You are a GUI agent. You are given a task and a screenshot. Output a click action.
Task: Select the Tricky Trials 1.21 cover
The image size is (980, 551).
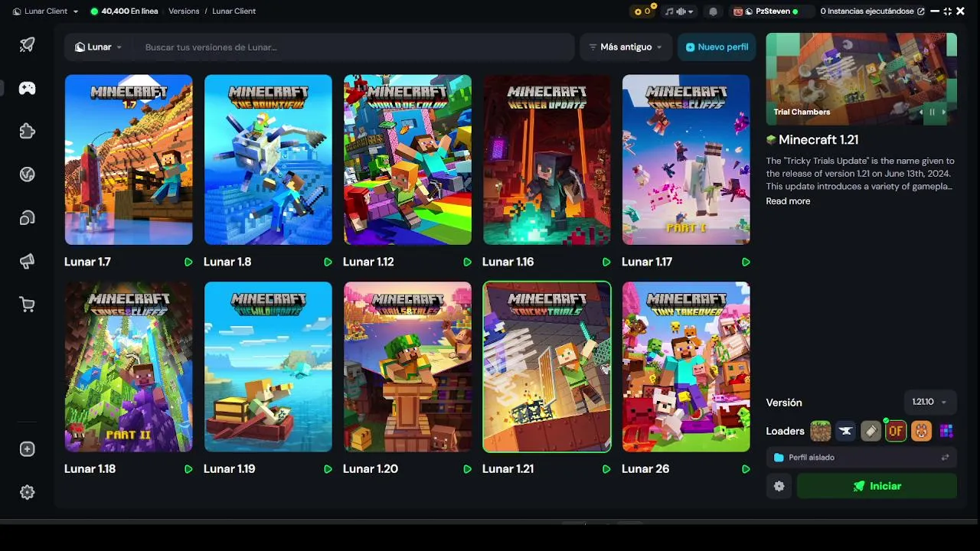(547, 367)
